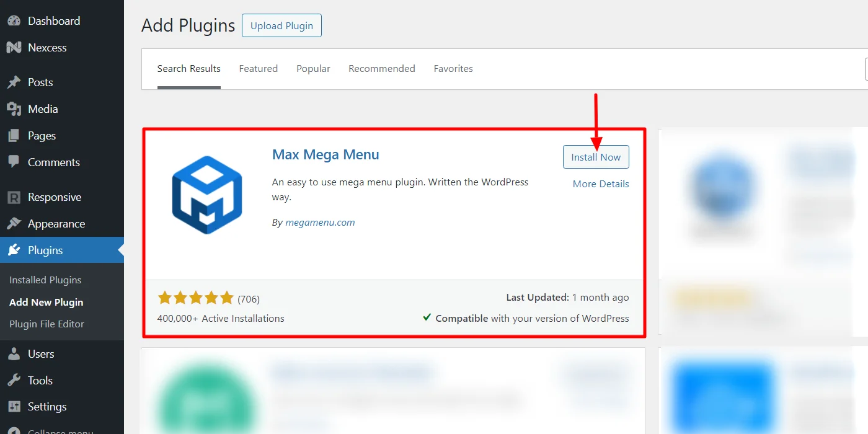Click the Add Plugins page heading
This screenshot has height=434, width=868.
click(x=188, y=25)
